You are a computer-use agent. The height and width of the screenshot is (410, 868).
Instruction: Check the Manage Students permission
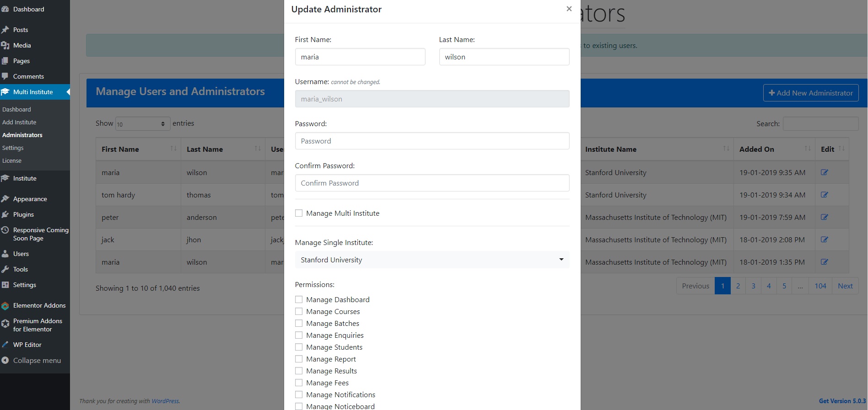[x=299, y=347]
